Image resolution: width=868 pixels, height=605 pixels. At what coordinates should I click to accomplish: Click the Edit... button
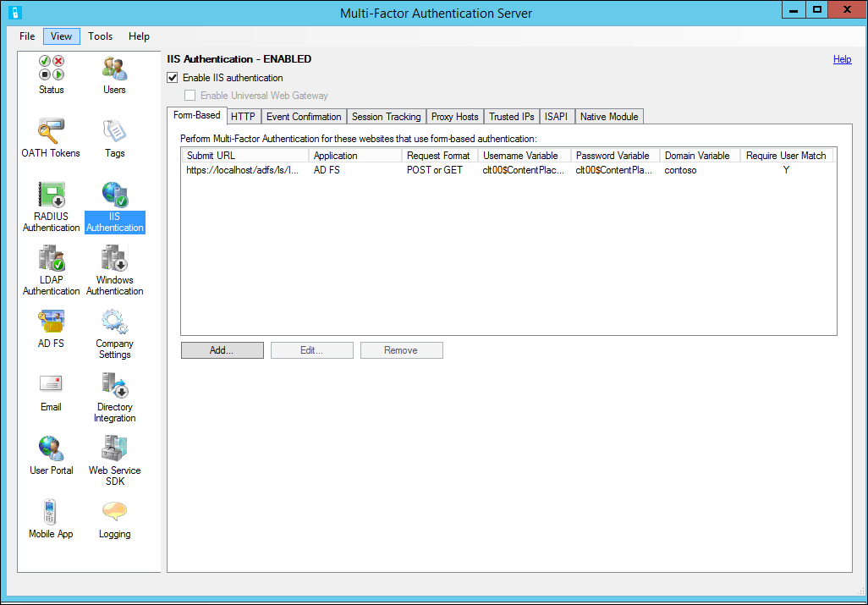coord(311,350)
